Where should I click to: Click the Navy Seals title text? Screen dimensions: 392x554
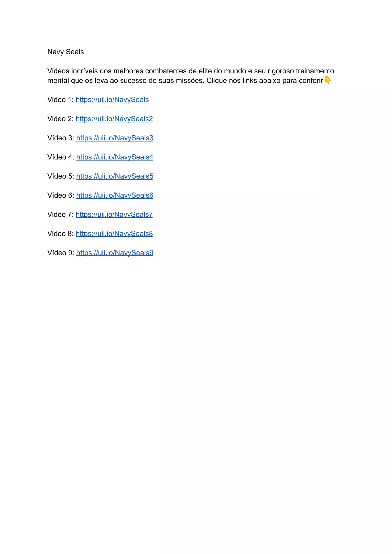66,52
